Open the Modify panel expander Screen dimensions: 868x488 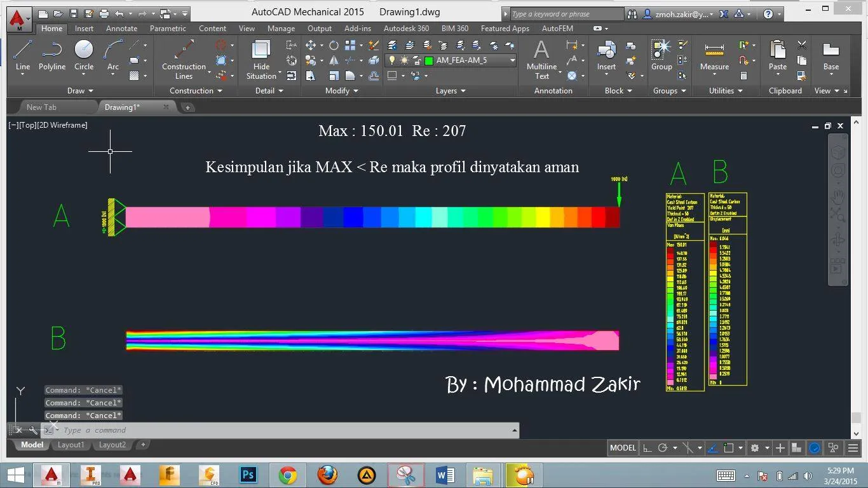pos(341,90)
